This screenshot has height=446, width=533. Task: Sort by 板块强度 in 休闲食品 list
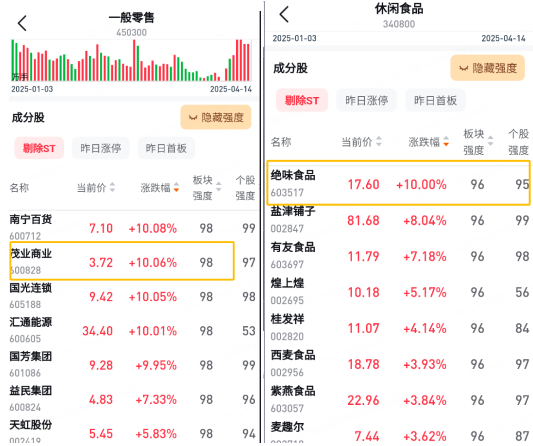click(x=478, y=142)
